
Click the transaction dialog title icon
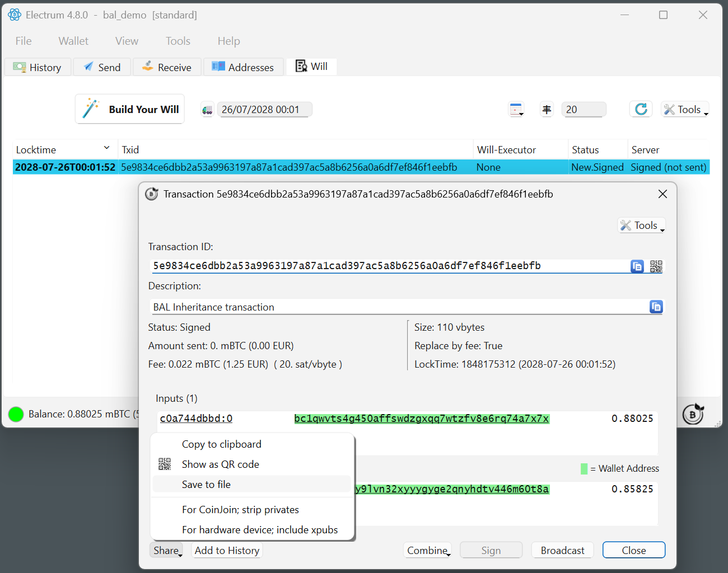tap(151, 194)
